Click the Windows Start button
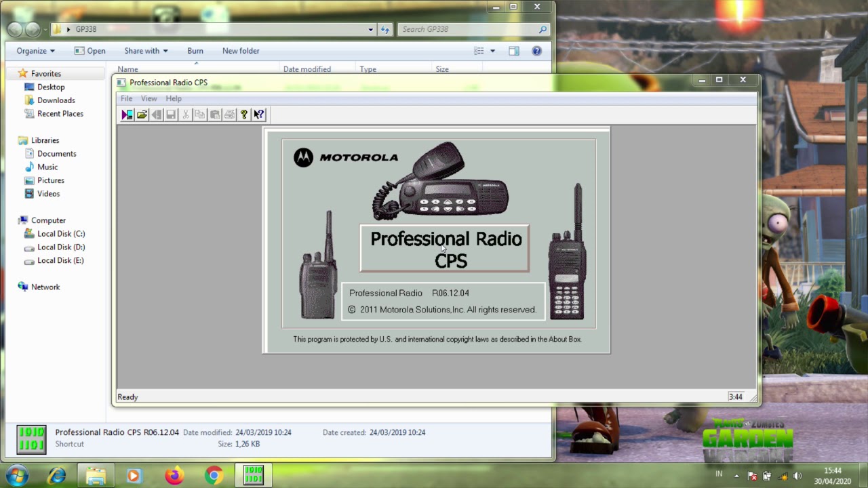This screenshot has height=488, width=868. point(17,476)
